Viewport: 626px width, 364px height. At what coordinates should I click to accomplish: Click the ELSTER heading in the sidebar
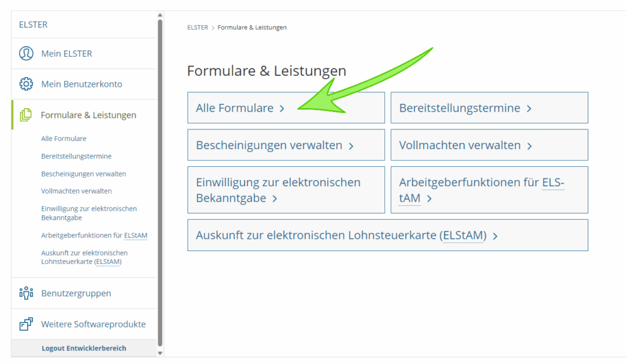pyautogui.click(x=33, y=24)
